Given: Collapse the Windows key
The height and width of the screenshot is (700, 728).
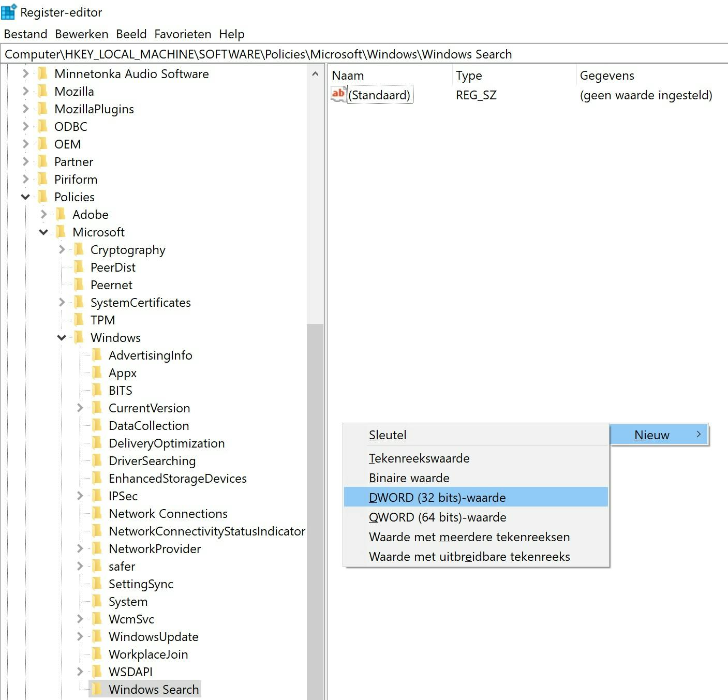Looking at the screenshot, I should click(62, 337).
